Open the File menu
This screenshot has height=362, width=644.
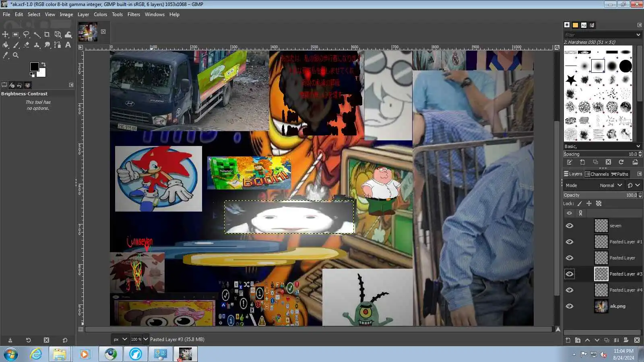tap(6, 14)
